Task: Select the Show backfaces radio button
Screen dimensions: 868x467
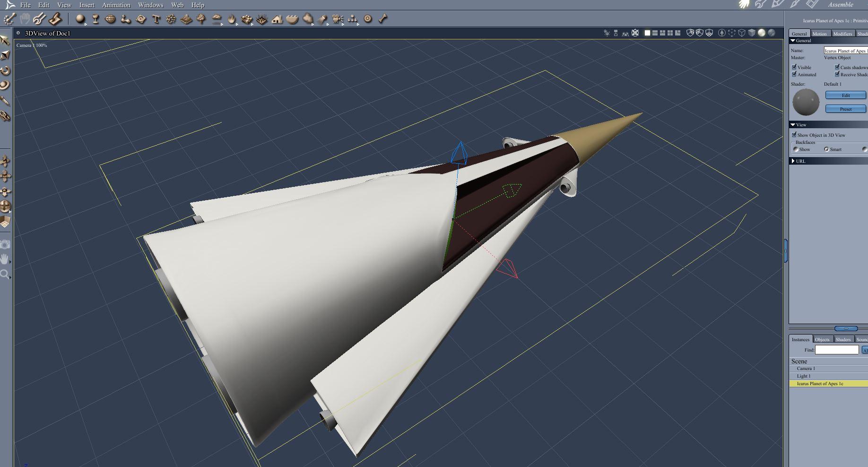Action: (796, 149)
